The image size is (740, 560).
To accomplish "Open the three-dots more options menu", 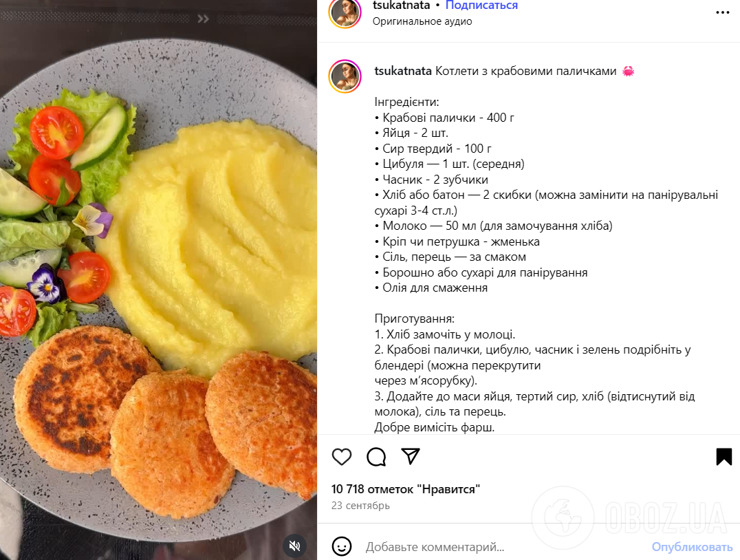I will (x=723, y=12).
